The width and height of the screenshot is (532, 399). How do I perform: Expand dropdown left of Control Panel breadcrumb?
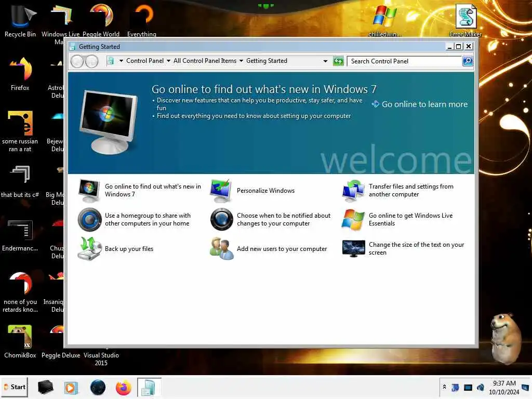121,61
